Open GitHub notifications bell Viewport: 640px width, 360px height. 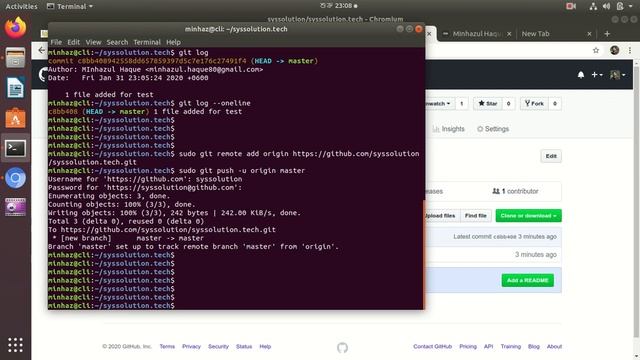580,75
